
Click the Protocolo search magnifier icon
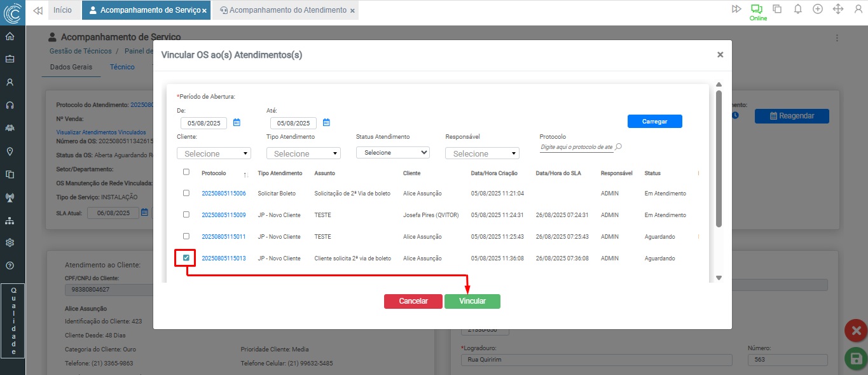pyautogui.click(x=618, y=146)
